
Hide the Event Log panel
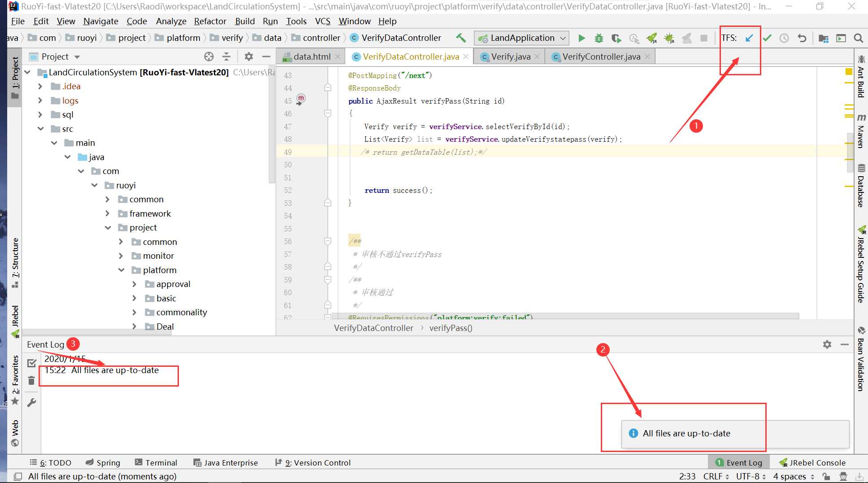[845, 344]
